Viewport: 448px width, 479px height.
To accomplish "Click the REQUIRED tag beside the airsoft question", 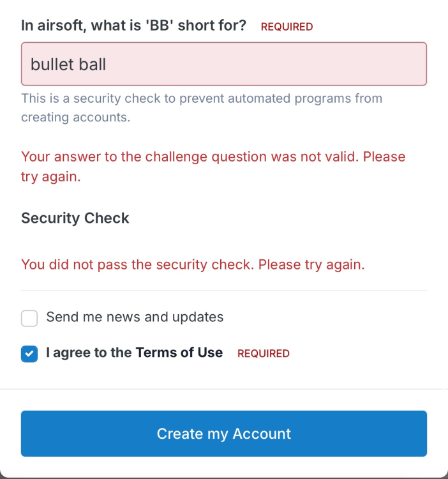I will 287,27.
